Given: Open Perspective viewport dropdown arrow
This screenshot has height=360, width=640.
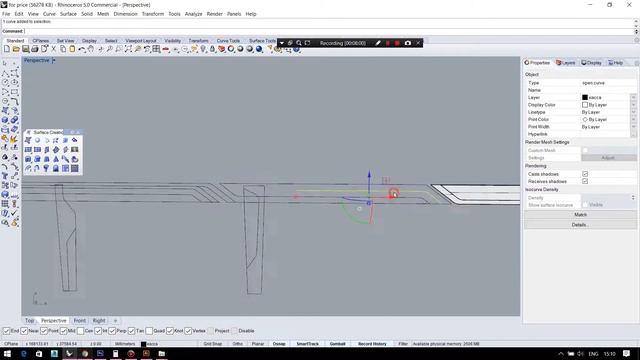Looking at the screenshot, I should point(53,60).
